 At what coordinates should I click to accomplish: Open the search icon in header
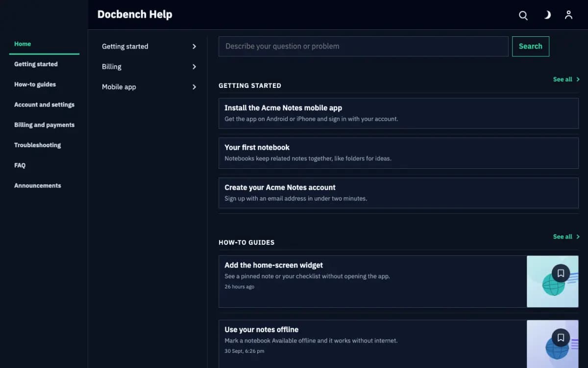523,15
